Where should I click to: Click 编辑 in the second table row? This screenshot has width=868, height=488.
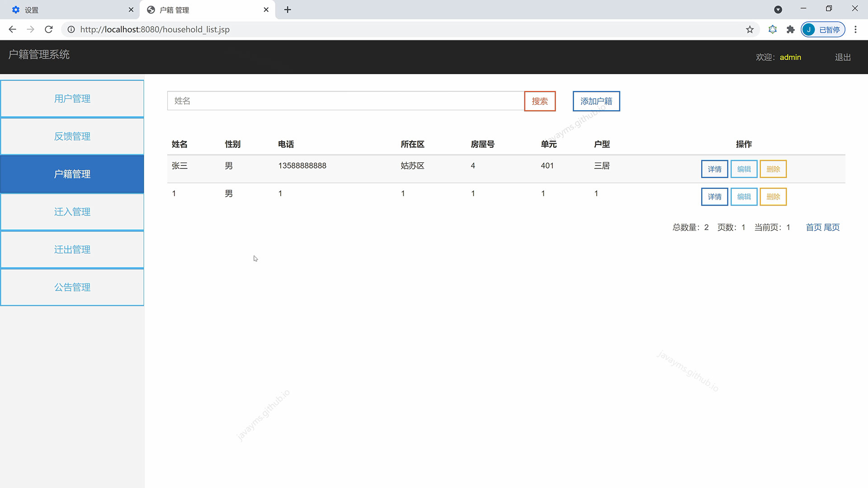744,197
